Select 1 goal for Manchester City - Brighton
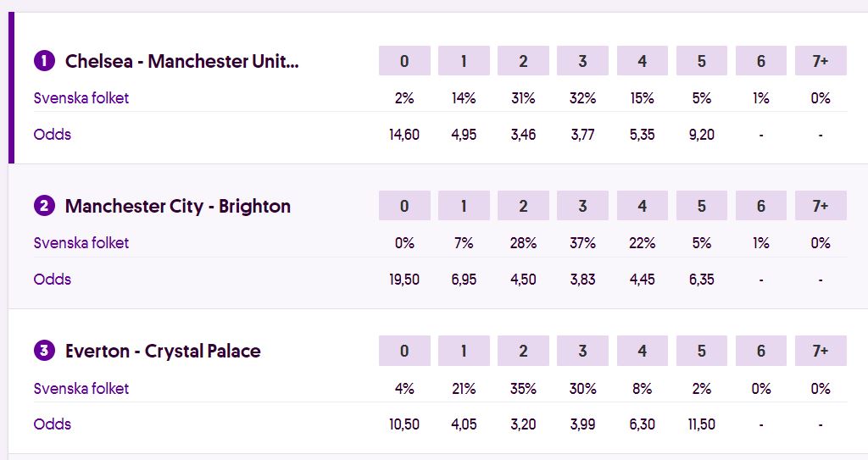Screen dimensions: 868x460 464,206
